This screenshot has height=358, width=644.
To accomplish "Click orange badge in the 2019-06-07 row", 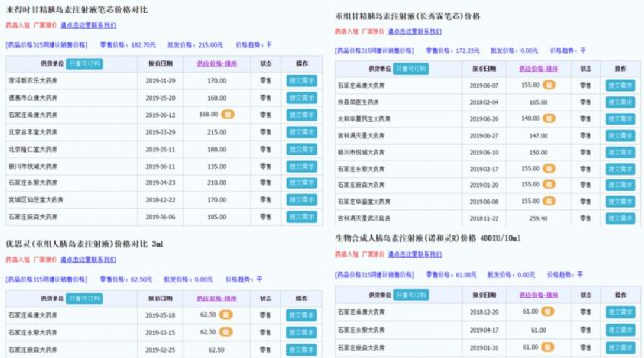I will 549,85.
